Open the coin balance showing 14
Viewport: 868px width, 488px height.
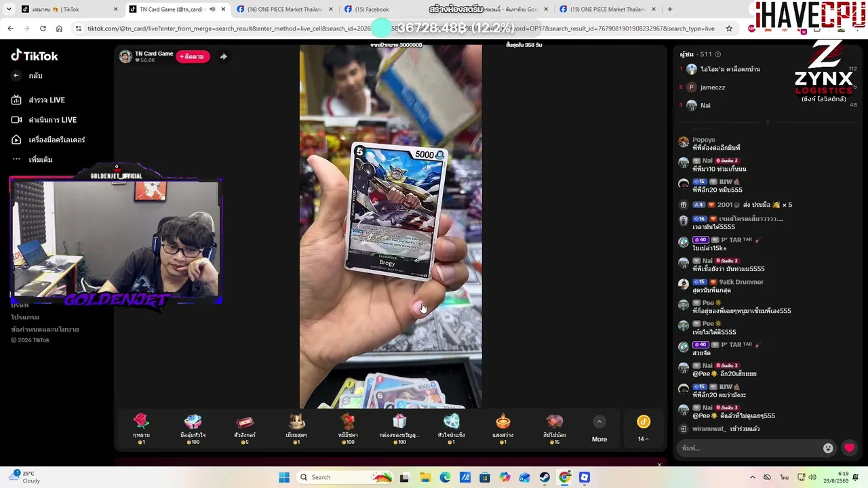(x=644, y=429)
